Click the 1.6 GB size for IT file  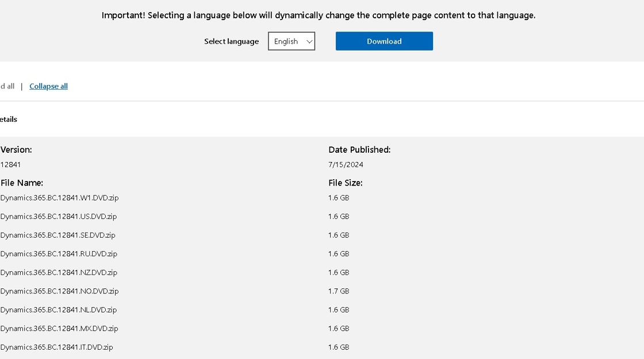pyautogui.click(x=339, y=347)
